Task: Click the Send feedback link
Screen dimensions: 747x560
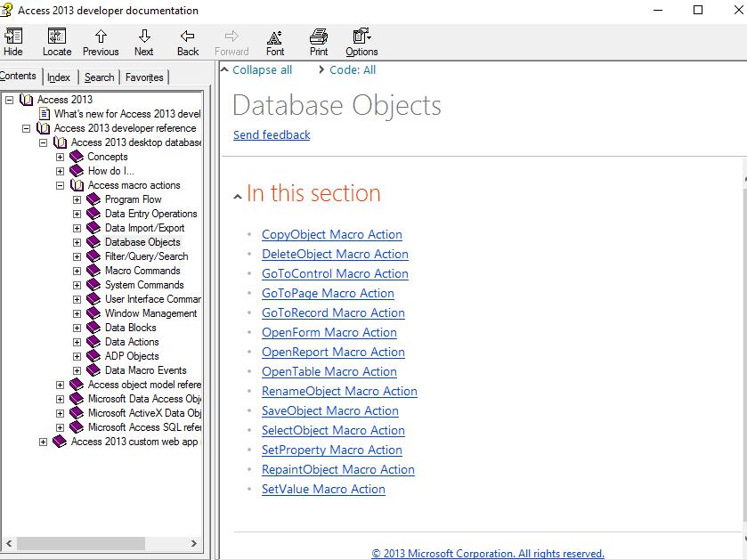Action: pos(272,134)
